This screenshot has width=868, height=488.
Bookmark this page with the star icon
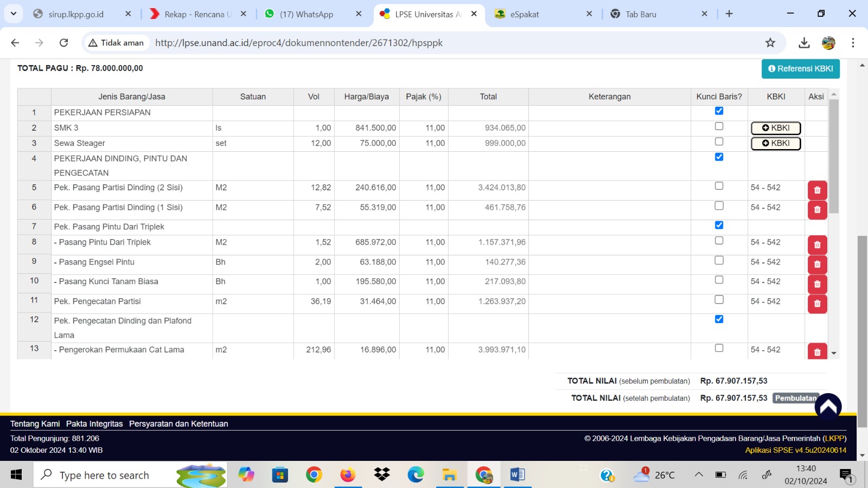[770, 43]
